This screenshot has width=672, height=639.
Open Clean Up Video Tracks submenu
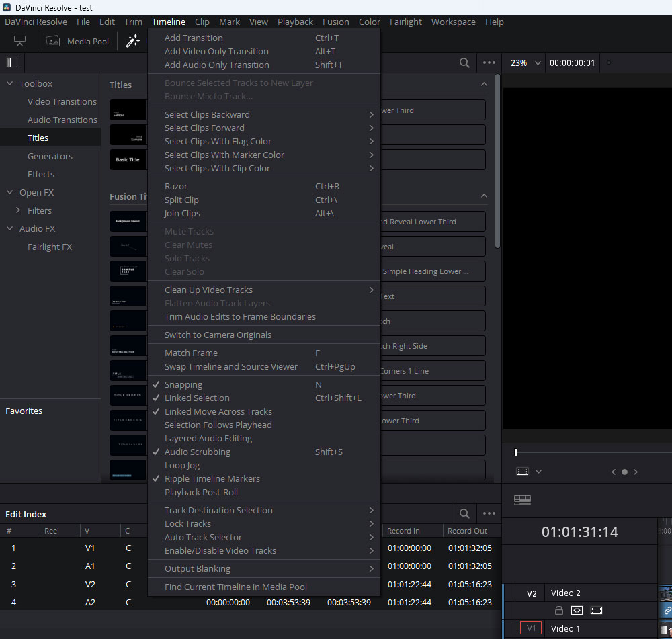pyautogui.click(x=263, y=290)
